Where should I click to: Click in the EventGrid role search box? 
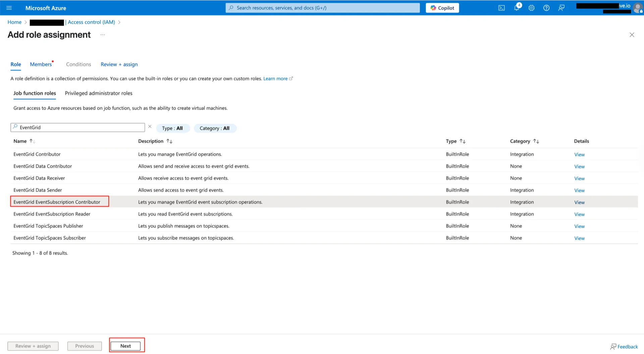[78, 128]
